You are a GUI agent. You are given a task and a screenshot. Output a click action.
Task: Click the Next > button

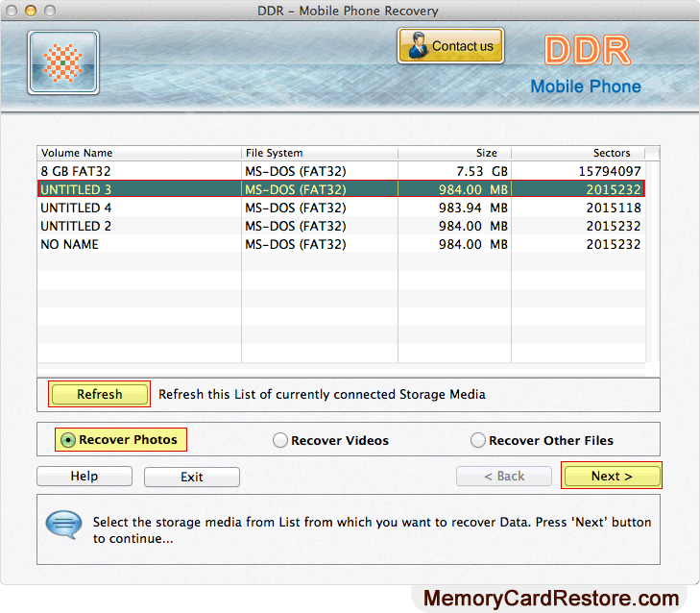coord(612,476)
